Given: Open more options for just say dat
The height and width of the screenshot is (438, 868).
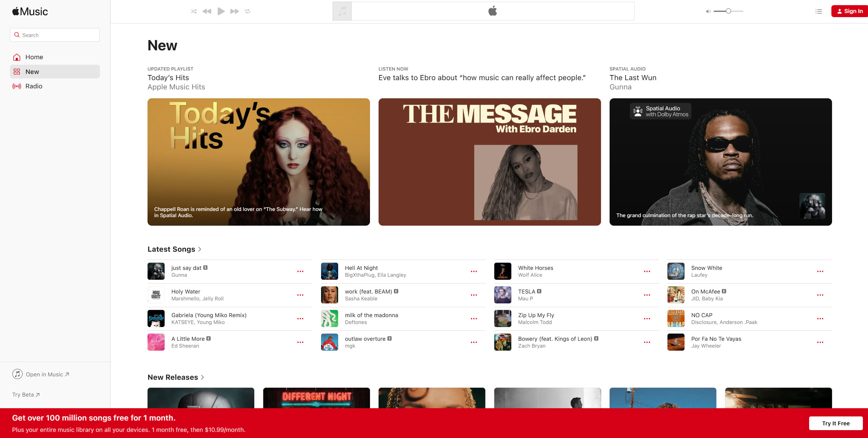Looking at the screenshot, I should pos(300,272).
